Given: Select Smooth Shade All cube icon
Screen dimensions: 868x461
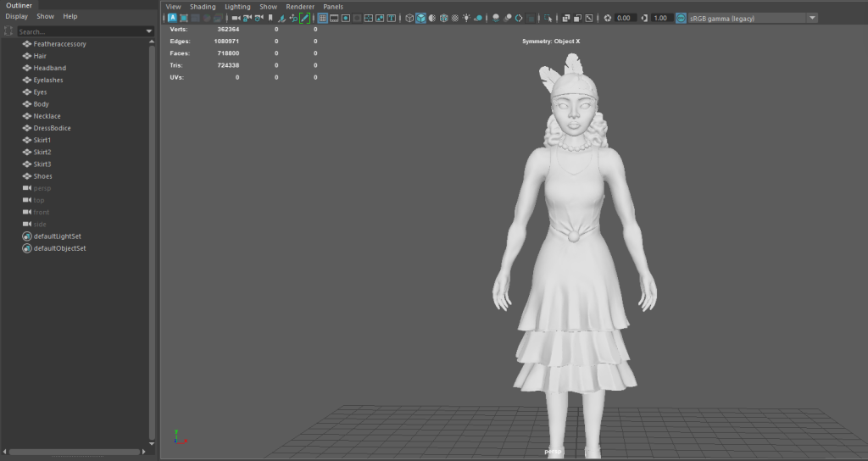Looking at the screenshot, I should point(420,18).
